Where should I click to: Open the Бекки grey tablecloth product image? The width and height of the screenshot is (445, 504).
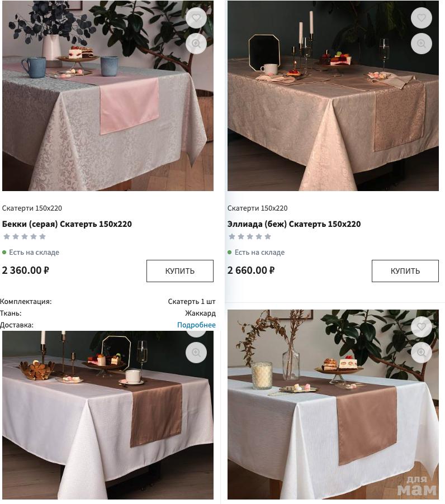pos(108,96)
